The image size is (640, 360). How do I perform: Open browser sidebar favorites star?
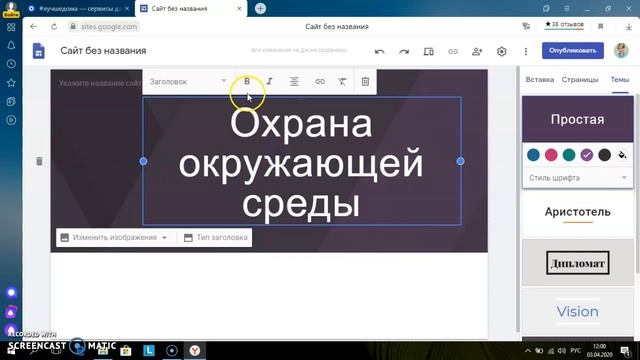click(x=11, y=83)
